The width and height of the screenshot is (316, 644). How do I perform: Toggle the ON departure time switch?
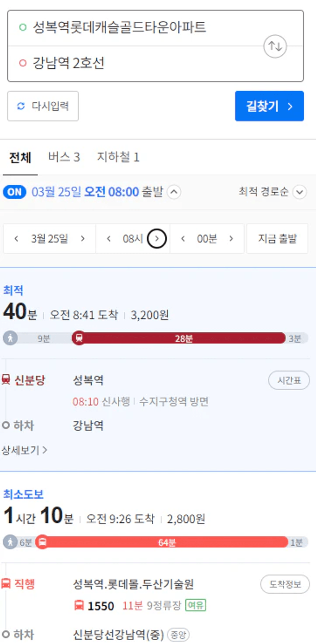[15, 192]
